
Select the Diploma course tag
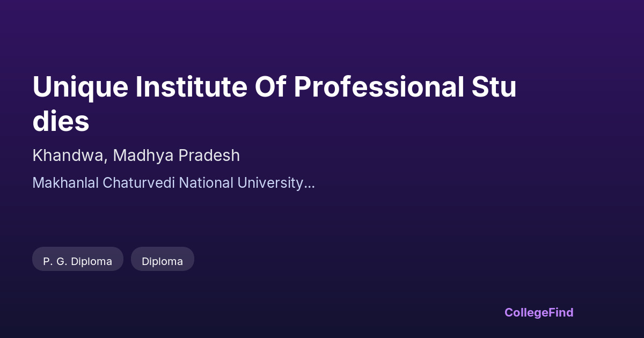(x=162, y=261)
